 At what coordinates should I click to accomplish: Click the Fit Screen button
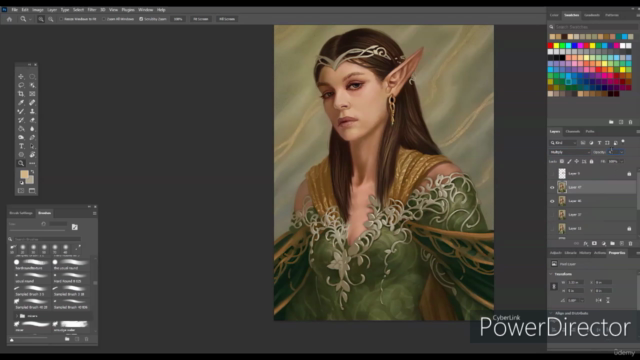coord(200,19)
